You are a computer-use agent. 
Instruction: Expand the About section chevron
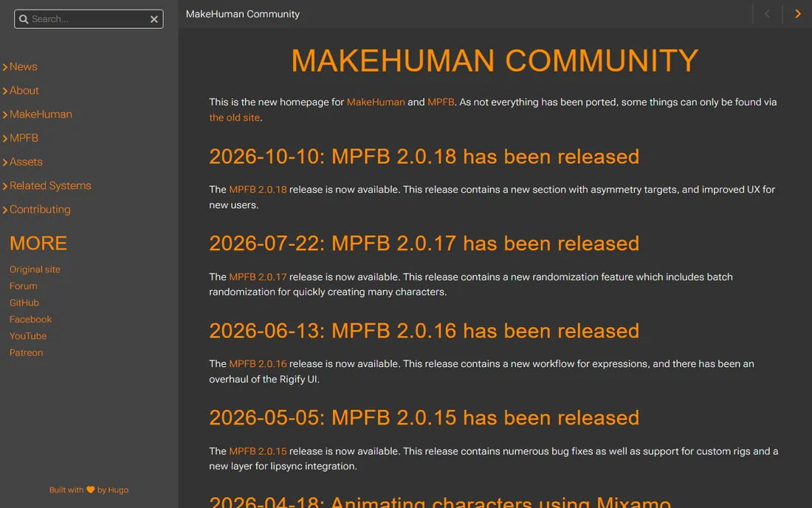[4, 91]
